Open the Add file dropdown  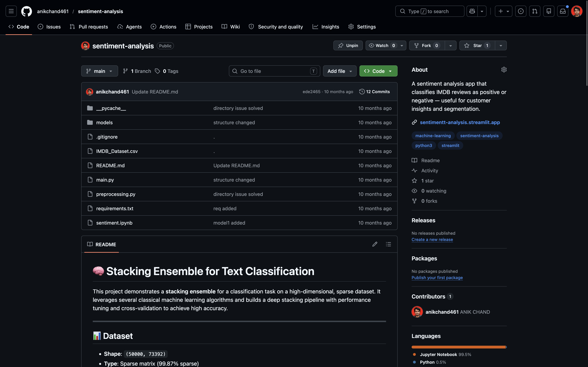click(340, 71)
